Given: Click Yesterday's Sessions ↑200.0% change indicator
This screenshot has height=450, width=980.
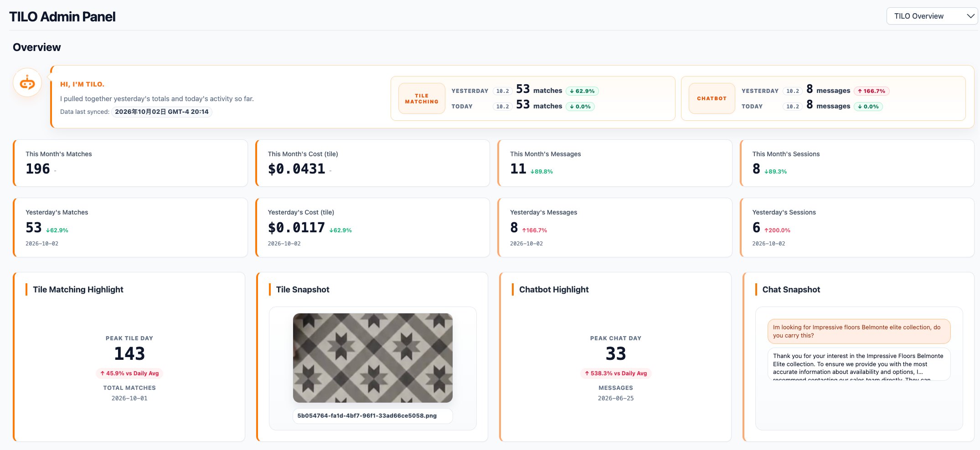Looking at the screenshot, I should [x=778, y=230].
